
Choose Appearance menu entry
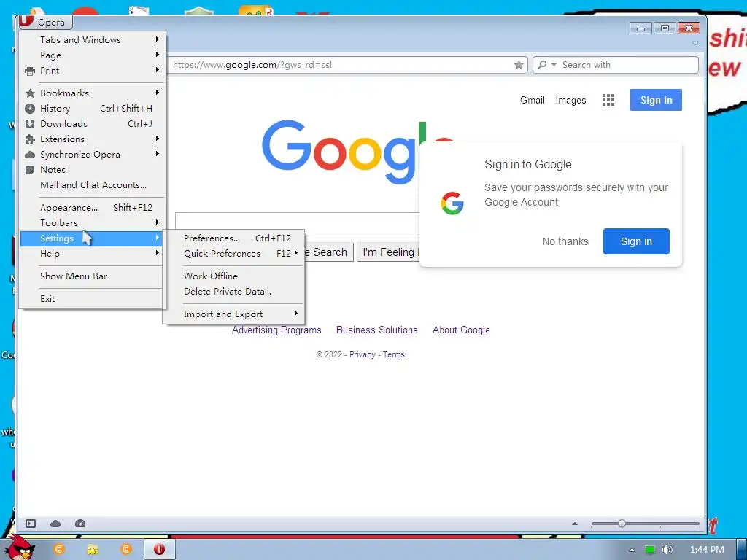[92, 207]
